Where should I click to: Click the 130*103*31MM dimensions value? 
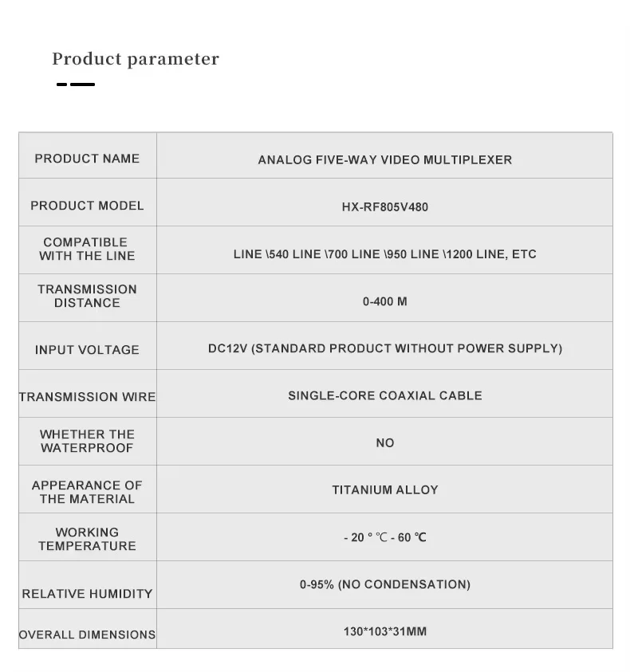click(x=384, y=631)
